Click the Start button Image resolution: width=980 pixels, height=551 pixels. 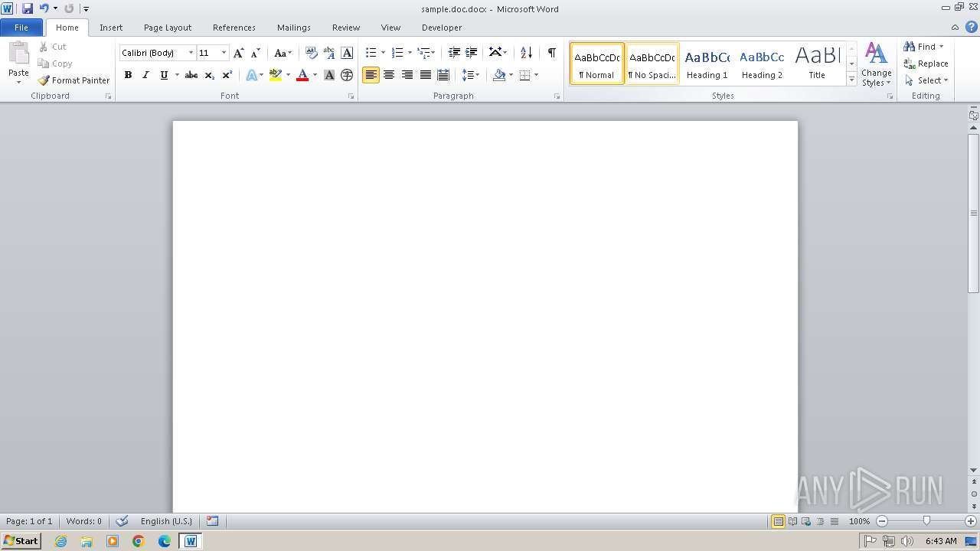21,541
